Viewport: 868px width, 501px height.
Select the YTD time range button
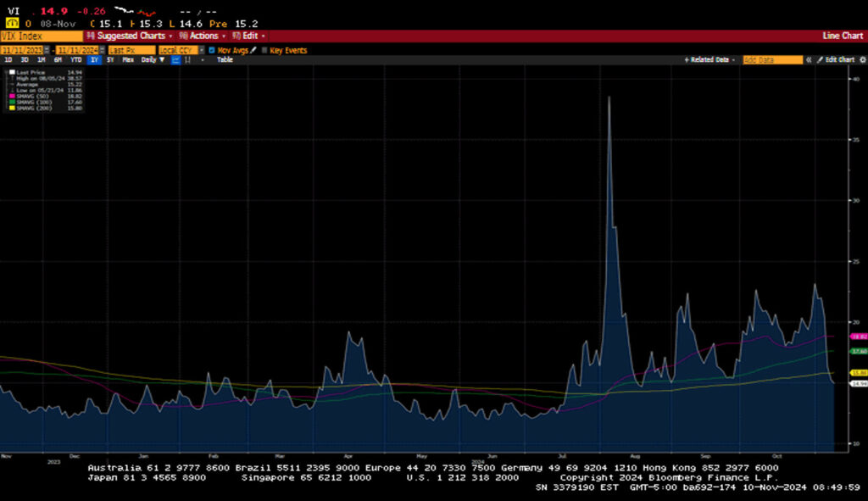76,60
